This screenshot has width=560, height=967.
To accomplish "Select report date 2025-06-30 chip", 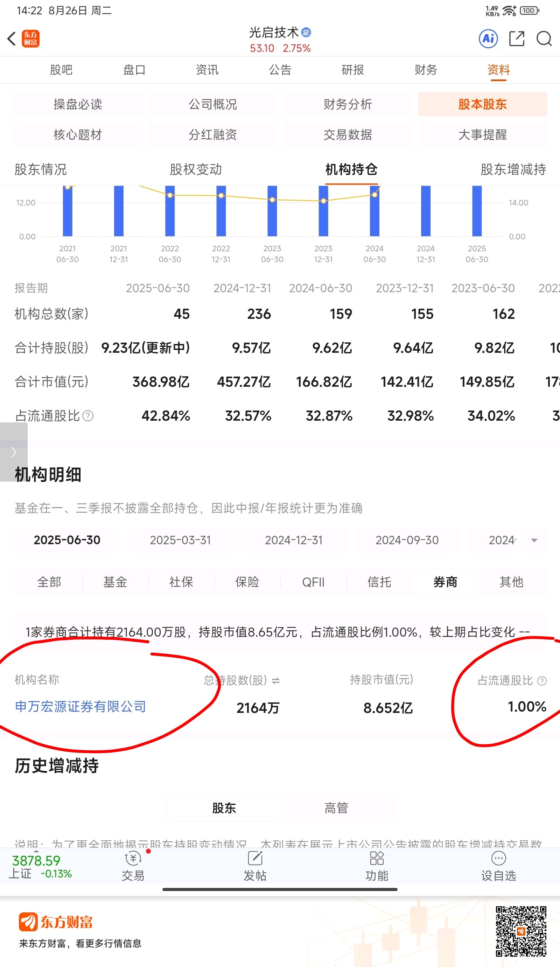I will click(x=67, y=540).
